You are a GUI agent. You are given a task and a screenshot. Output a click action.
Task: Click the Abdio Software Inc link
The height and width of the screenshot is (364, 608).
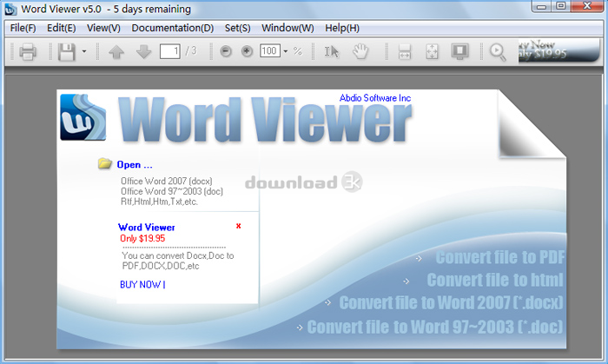point(375,98)
